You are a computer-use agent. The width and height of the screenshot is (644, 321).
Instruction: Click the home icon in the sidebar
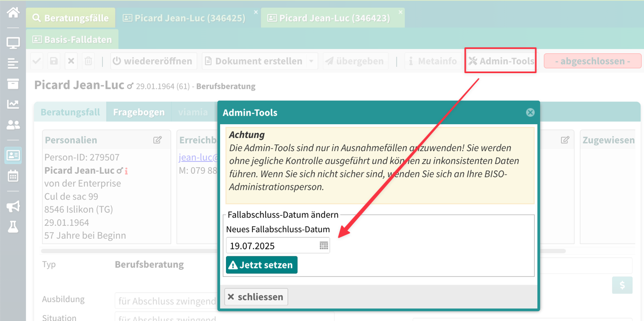(x=13, y=12)
